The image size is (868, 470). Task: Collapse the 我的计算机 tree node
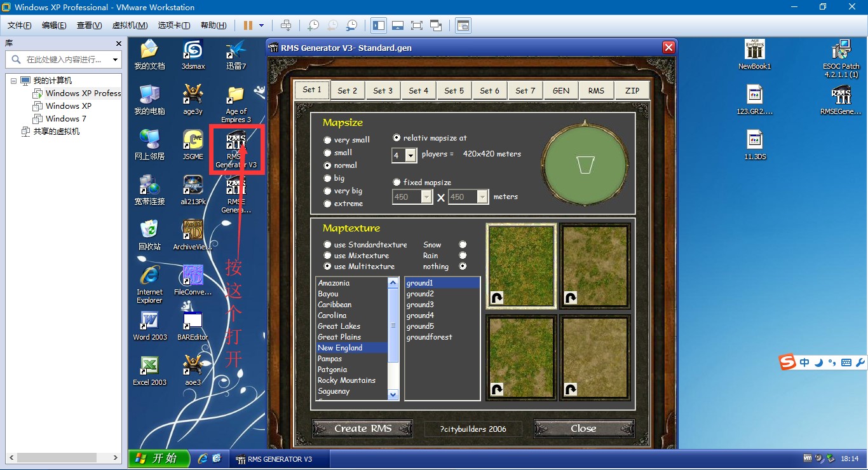(x=14, y=81)
